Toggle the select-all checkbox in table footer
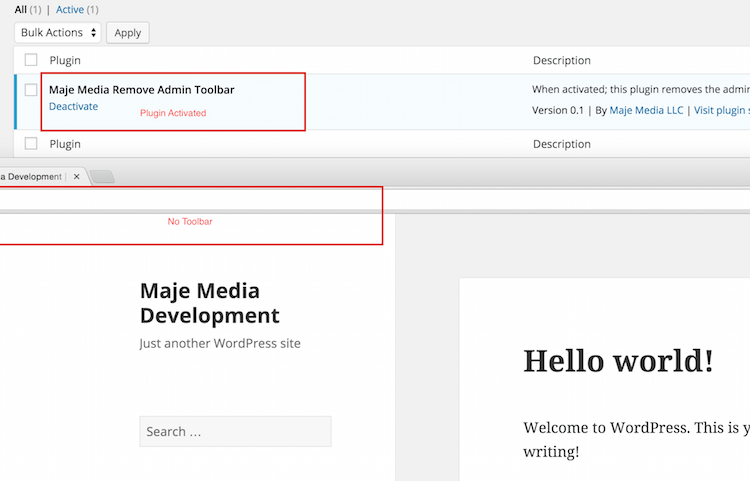This screenshot has height=481, width=750. pos(31,144)
